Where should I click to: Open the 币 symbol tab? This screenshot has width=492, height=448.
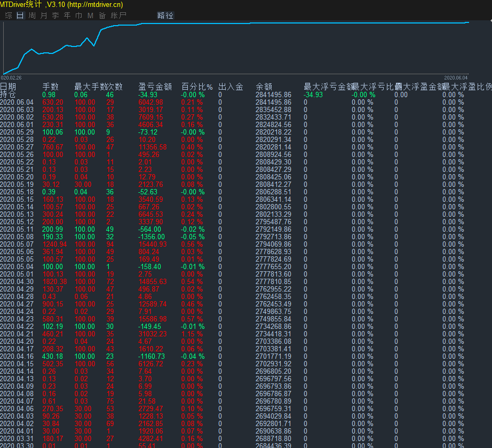pos(79,15)
